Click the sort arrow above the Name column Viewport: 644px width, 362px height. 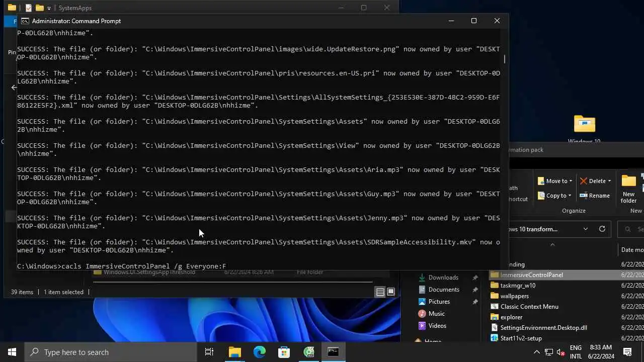552,244
